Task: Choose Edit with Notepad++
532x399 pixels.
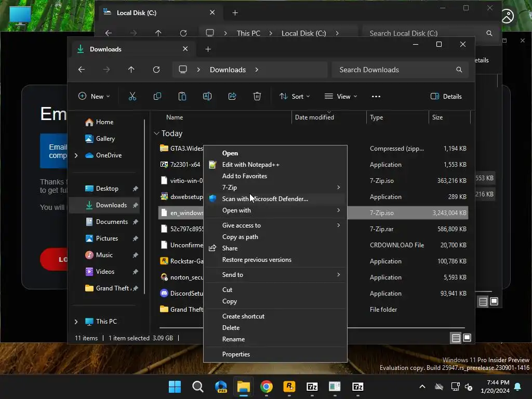Action: coord(275,165)
